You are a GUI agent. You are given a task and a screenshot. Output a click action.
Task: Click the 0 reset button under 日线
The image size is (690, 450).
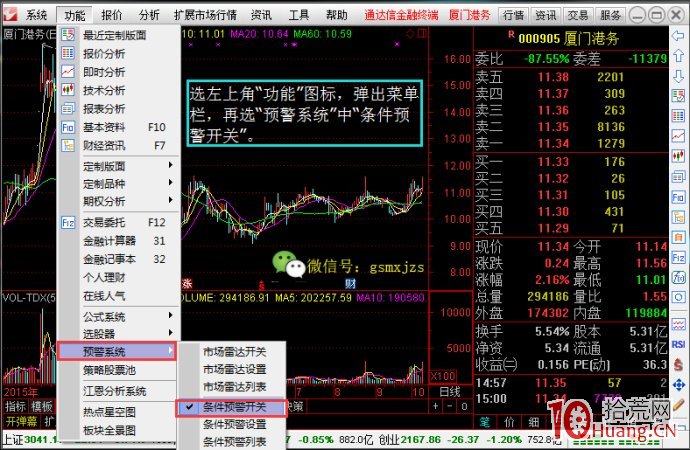point(464,406)
